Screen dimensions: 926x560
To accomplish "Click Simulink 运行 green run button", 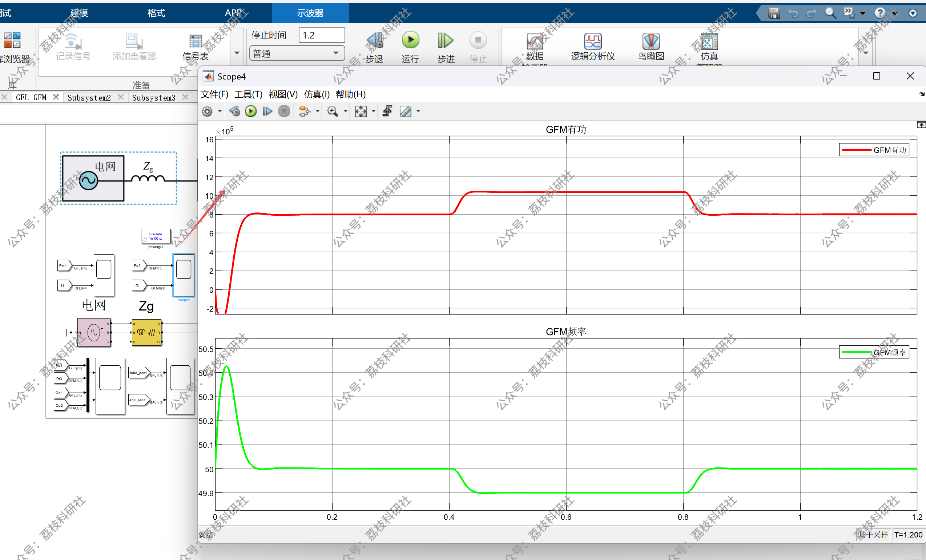I will [410, 47].
